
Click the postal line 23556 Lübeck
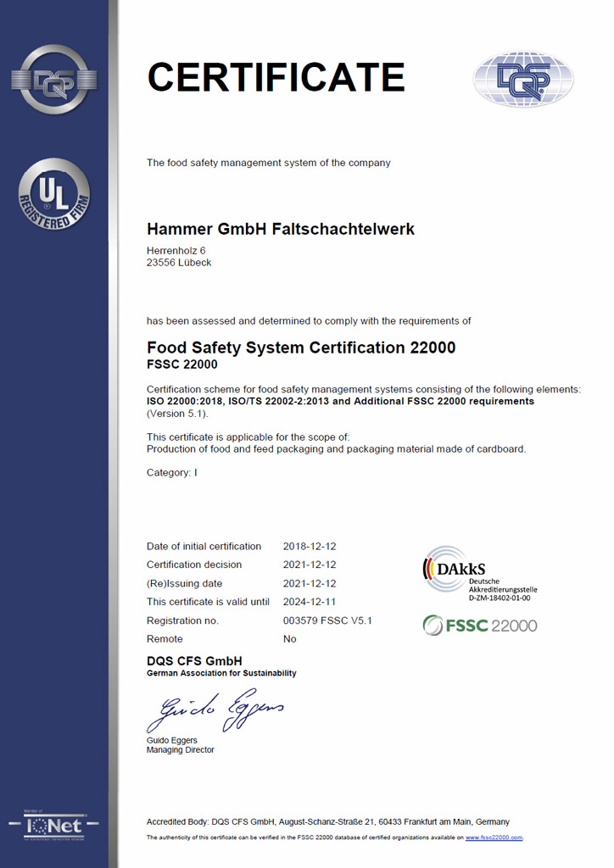pyautogui.click(x=179, y=263)
